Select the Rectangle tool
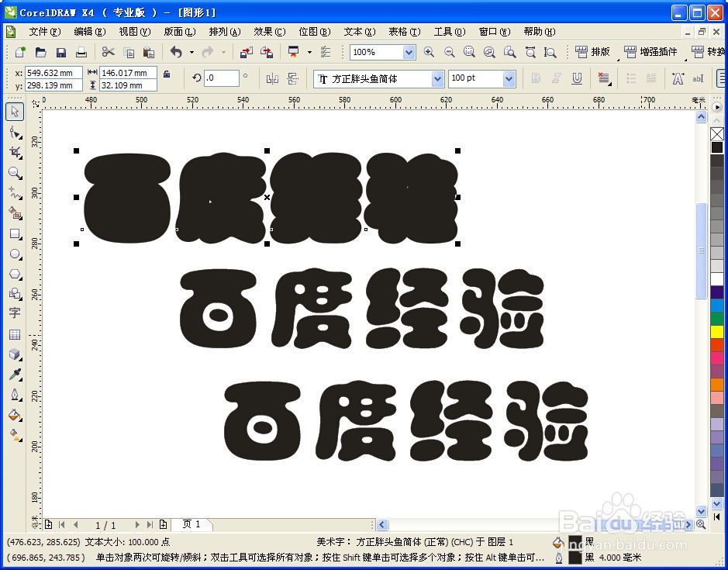This screenshot has width=728, height=570. click(15, 233)
